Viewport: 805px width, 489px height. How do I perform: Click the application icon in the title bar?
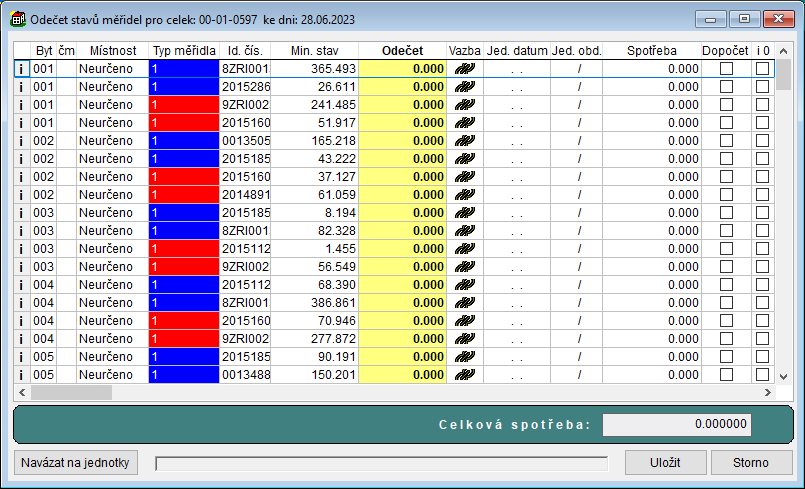pyautogui.click(x=18, y=19)
